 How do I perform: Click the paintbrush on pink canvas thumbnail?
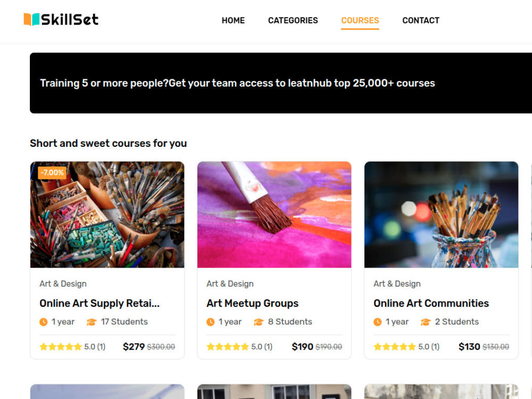point(274,214)
